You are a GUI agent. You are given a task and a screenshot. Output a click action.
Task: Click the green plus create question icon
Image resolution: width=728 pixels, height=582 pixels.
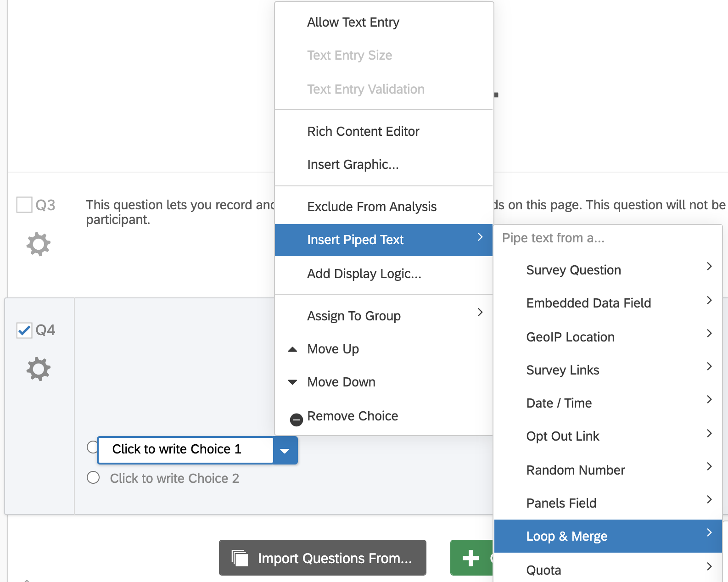pos(470,558)
